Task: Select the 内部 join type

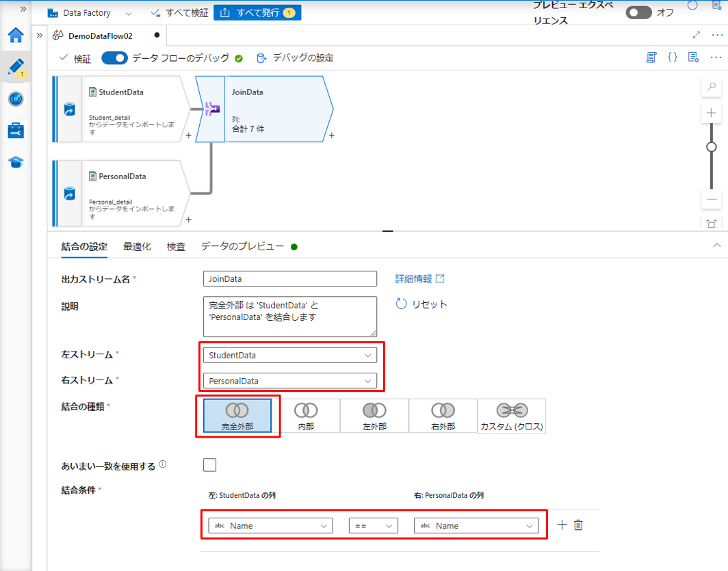Action: click(305, 416)
